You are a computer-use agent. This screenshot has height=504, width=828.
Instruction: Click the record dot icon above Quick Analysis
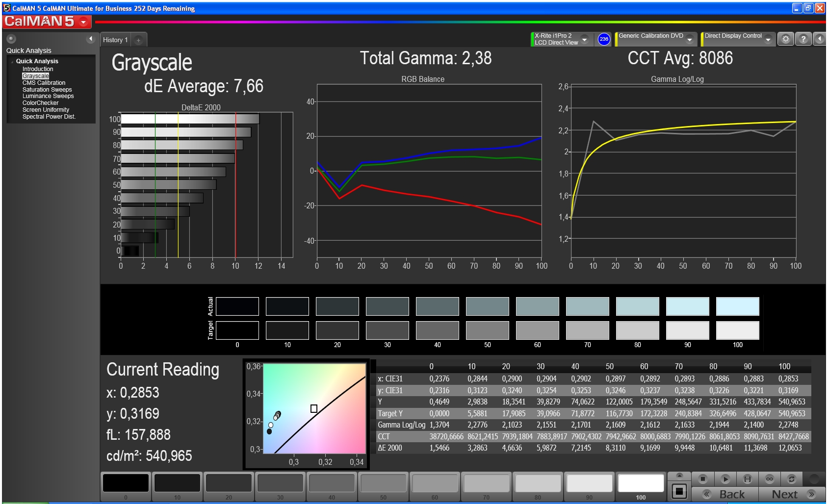(11, 39)
